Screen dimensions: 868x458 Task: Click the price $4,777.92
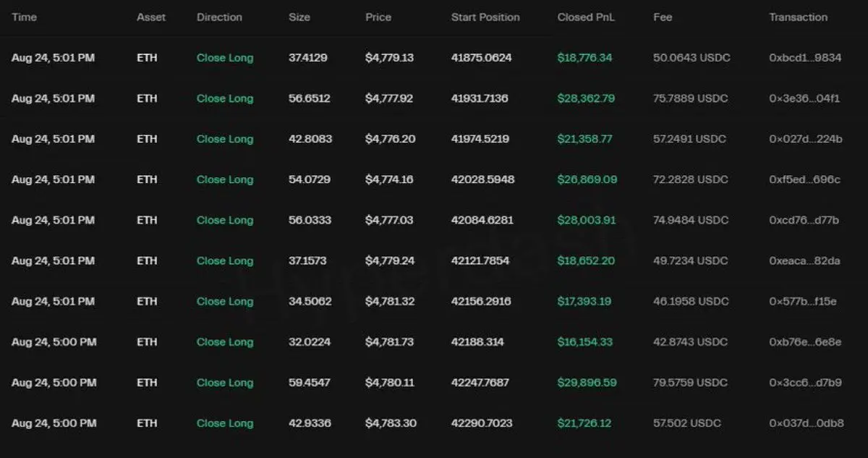click(x=389, y=98)
